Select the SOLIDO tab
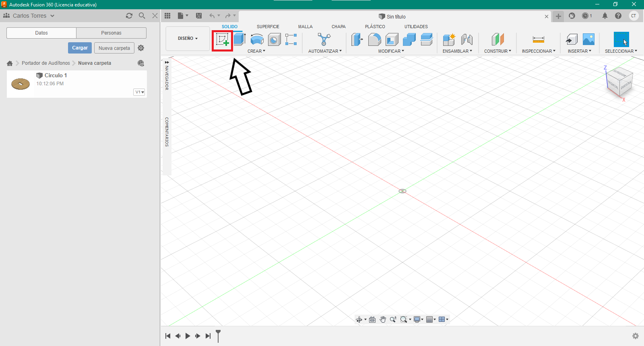644x346 pixels. [229, 27]
